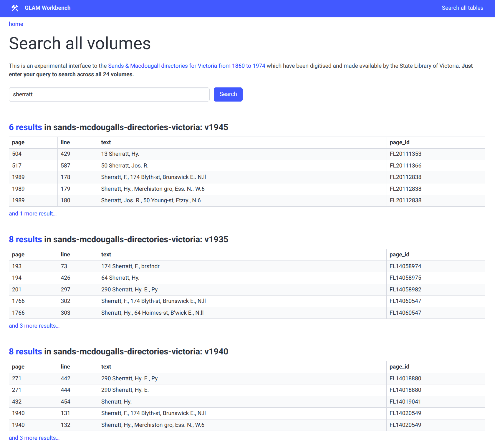Click the GLAM Workbench tools icon
Image resolution: width=495 pixels, height=448 pixels.
click(x=15, y=8)
